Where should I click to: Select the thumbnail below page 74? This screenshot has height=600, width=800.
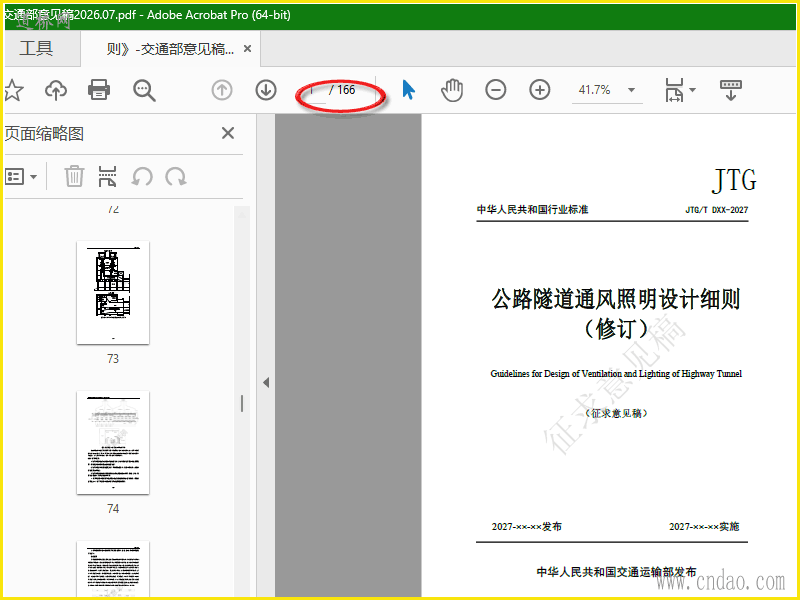coord(113,569)
